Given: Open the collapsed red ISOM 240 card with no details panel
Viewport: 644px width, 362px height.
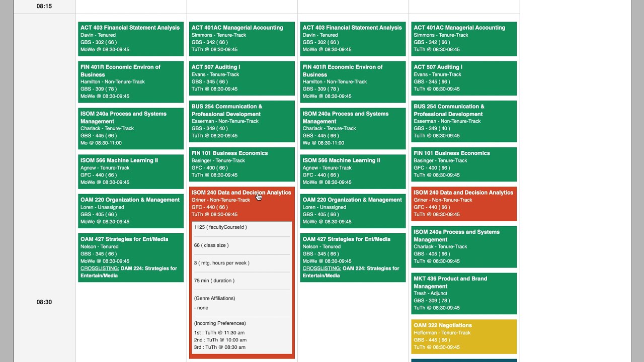Looking at the screenshot, I should [x=464, y=204].
